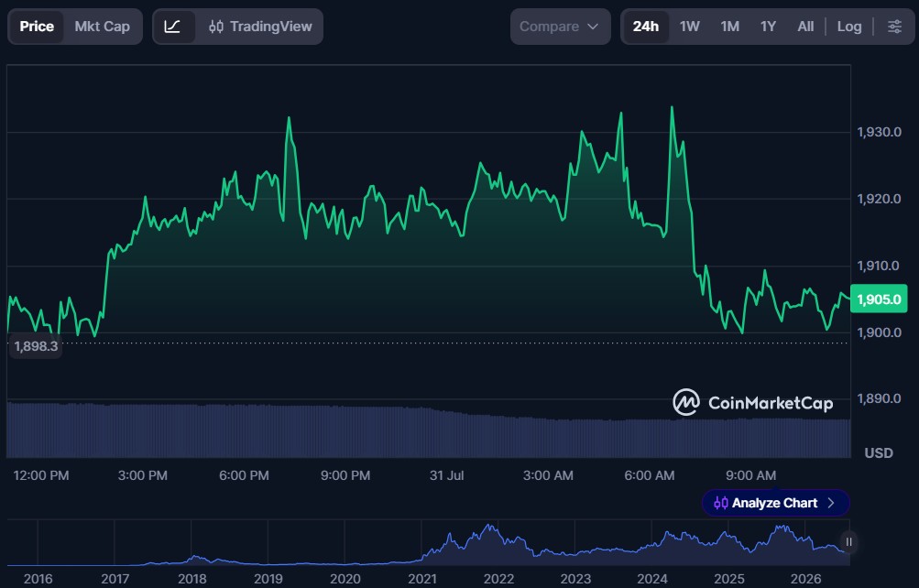Screen dimensions: 919x588
Task: Switch to line chart view icon
Action: [172, 27]
